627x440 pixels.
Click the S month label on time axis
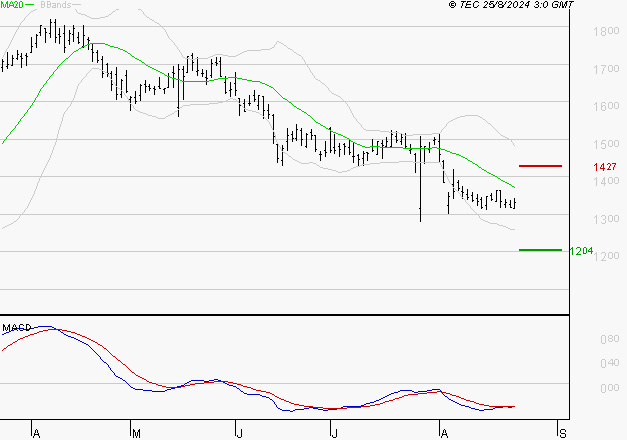pos(563,434)
